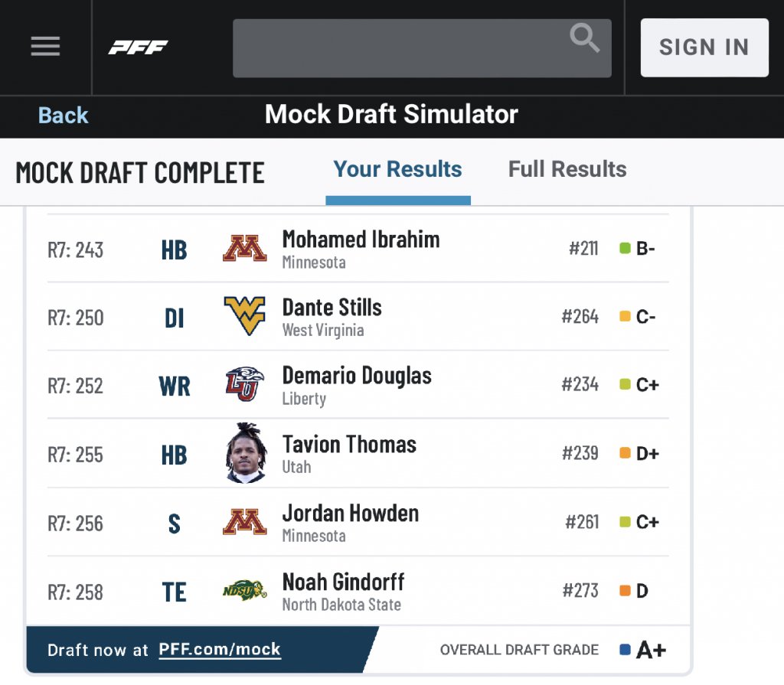Click the green B- grade swatch
784x685 pixels.
coord(625,248)
